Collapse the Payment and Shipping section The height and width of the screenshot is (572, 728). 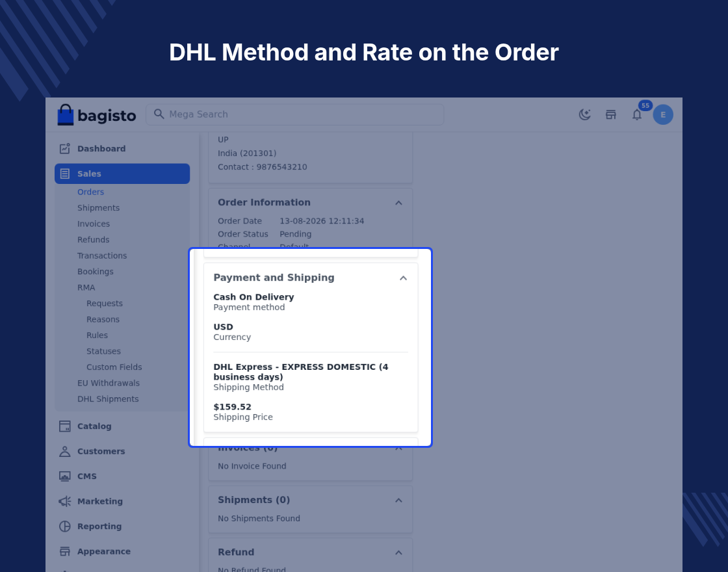pyautogui.click(x=403, y=278)
